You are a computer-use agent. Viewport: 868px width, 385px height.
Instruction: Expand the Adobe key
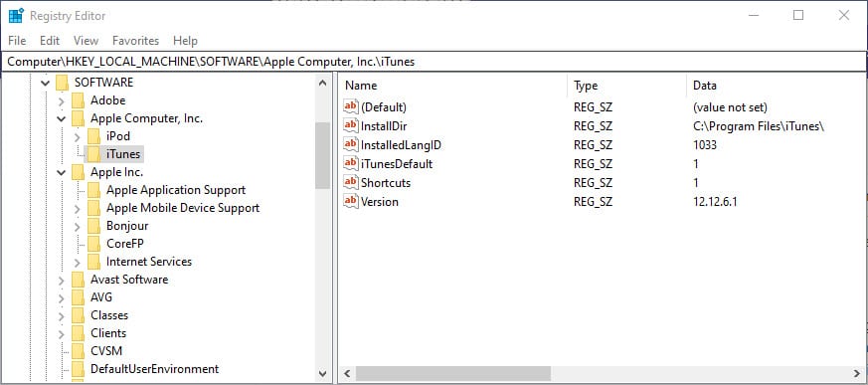(x=62, y=100)
